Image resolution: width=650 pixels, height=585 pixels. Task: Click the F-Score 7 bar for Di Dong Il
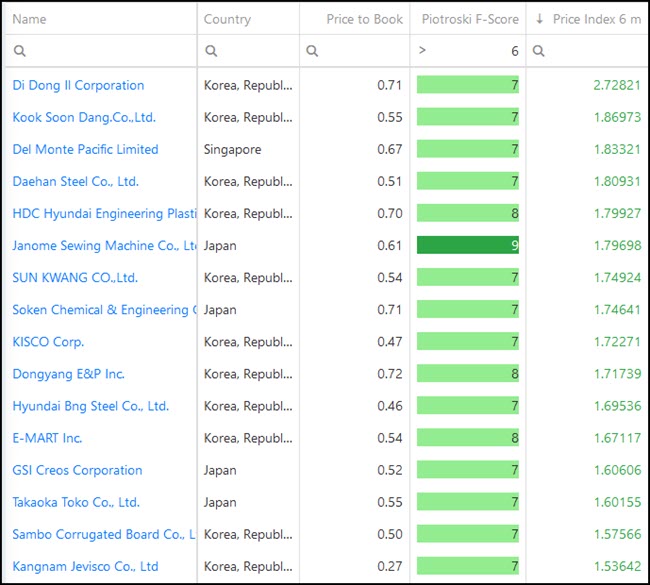pyautogui.click(x=468, y=85)
